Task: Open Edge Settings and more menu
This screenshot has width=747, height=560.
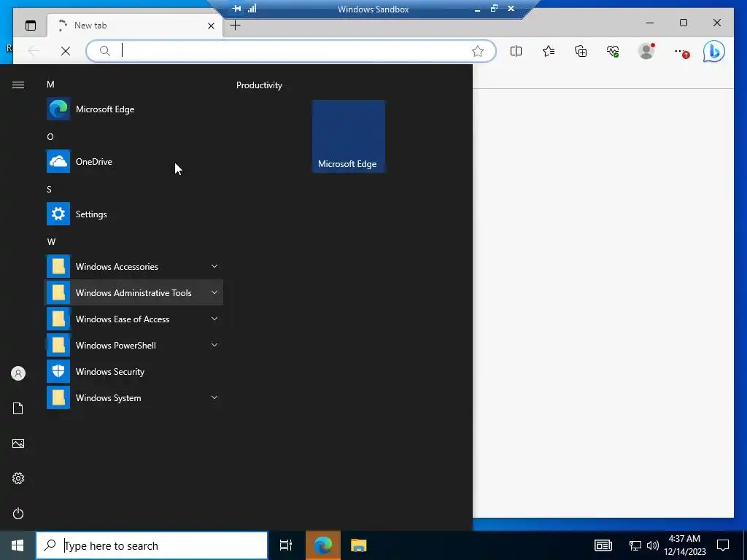Action: [681, 52]
